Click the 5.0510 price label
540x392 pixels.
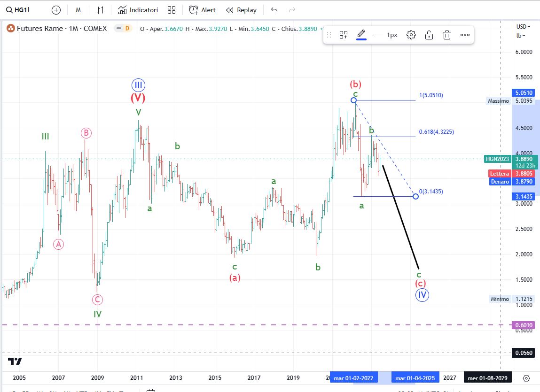tap(524, 92)
